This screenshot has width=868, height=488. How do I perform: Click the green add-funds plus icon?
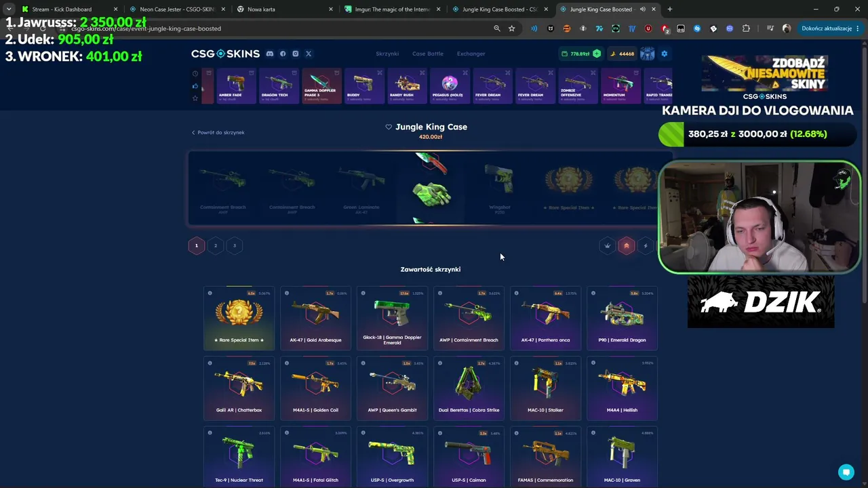pyautogui.click(x=597, y=54)
